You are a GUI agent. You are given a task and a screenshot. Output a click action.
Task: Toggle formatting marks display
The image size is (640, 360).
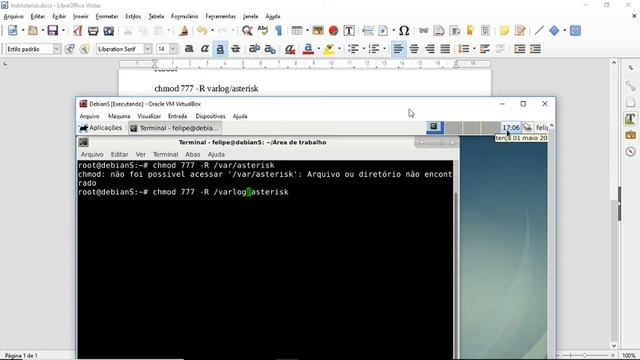278,31
